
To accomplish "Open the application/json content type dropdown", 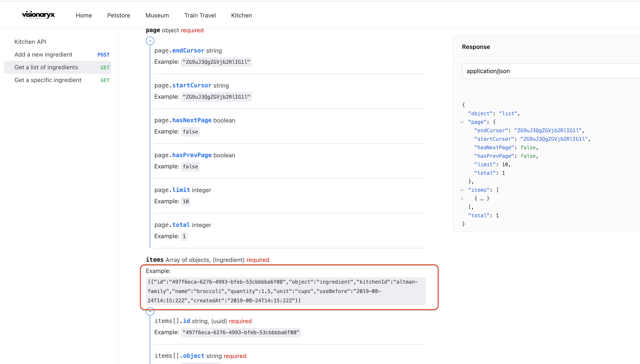I will click(550, 71).
